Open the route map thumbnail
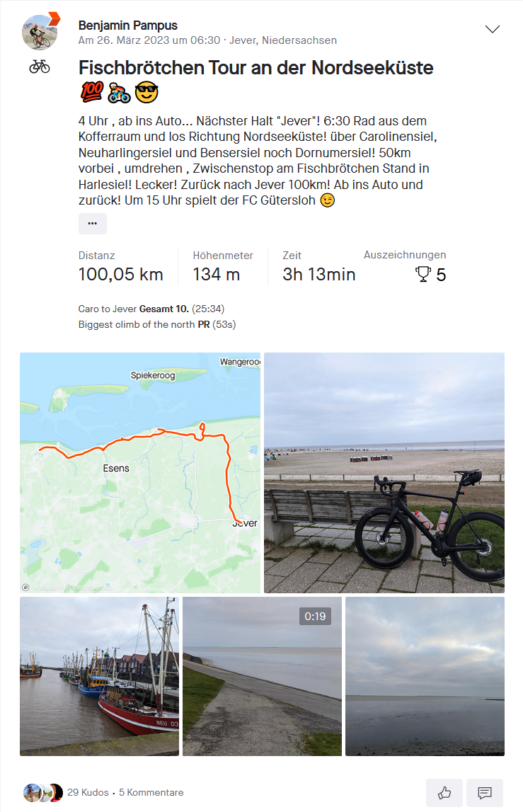Screen dimensions: 523x812 pyautogui.click(x=140, y=472)
